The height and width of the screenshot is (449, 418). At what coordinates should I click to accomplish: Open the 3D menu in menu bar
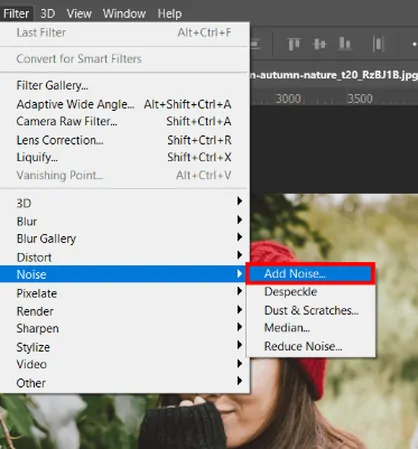click(48, 14)
